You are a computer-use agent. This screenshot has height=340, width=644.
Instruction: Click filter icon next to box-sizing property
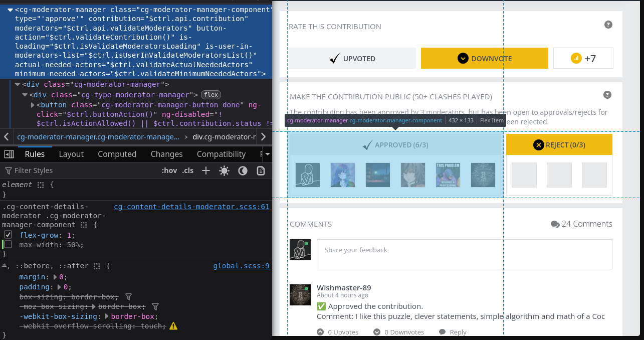tap(128, 297)
